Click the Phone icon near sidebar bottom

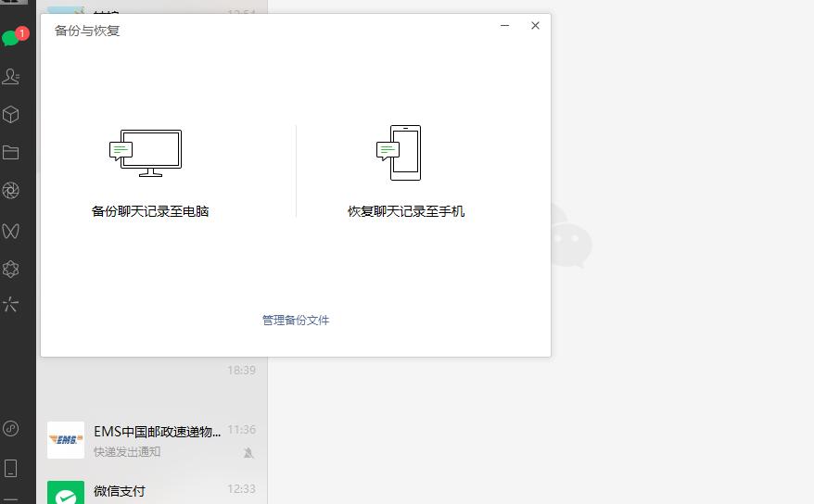pos(11,468)
